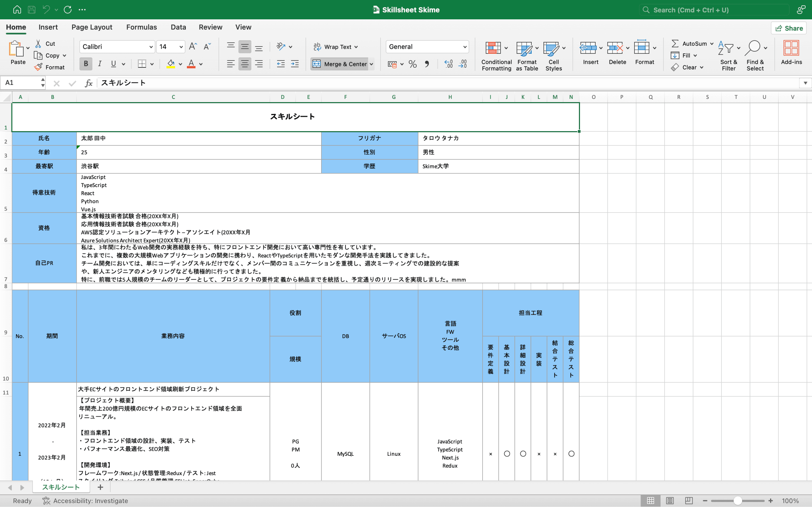This screenshot has width=812, height=507.
Task: Expand the General number format dropdown
Action: 465,47
